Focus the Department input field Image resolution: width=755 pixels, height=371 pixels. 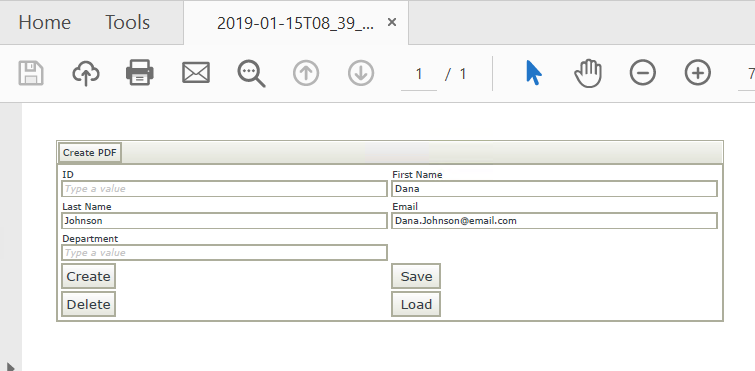[x=224, y=253]
